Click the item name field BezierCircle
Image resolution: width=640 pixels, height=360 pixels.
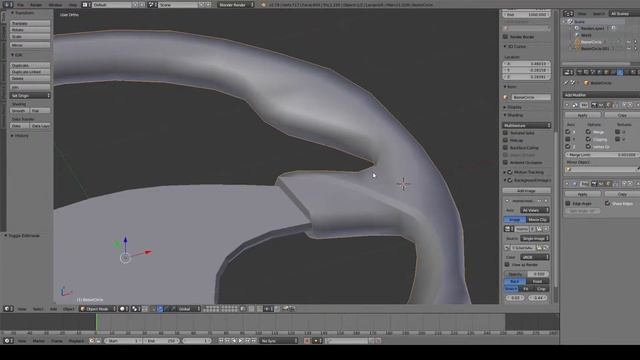pyautogui.click(x=531, y=97)
